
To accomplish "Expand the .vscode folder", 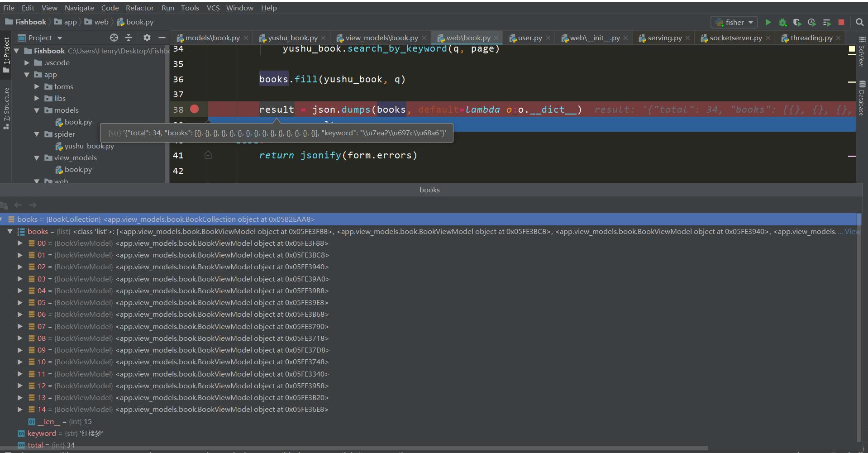I will [x=27, y=62].
